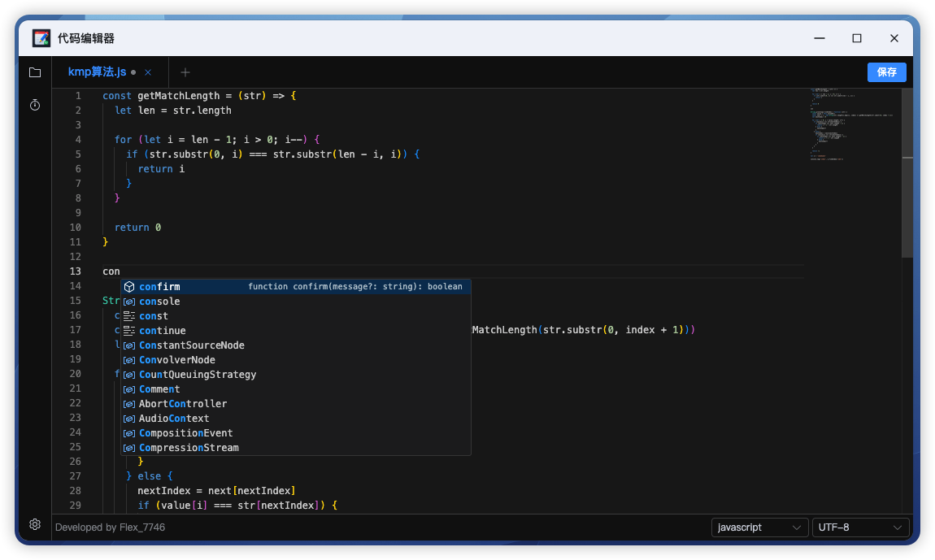Select the confirm suggestion's cube icon
This screenshot has height=560, width=935.
click(129, 287)
